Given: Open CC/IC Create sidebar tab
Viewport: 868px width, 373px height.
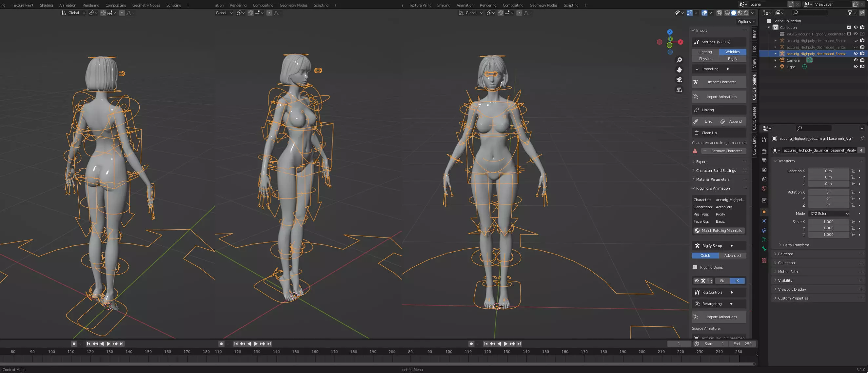Looking at the screenshot, I should pyautogui.click(x=754, y=118).
